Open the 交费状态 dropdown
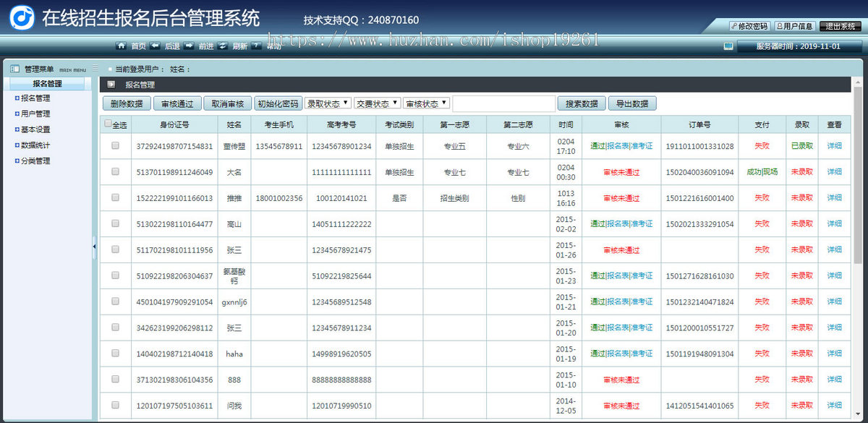 click(x=377, y=103)
